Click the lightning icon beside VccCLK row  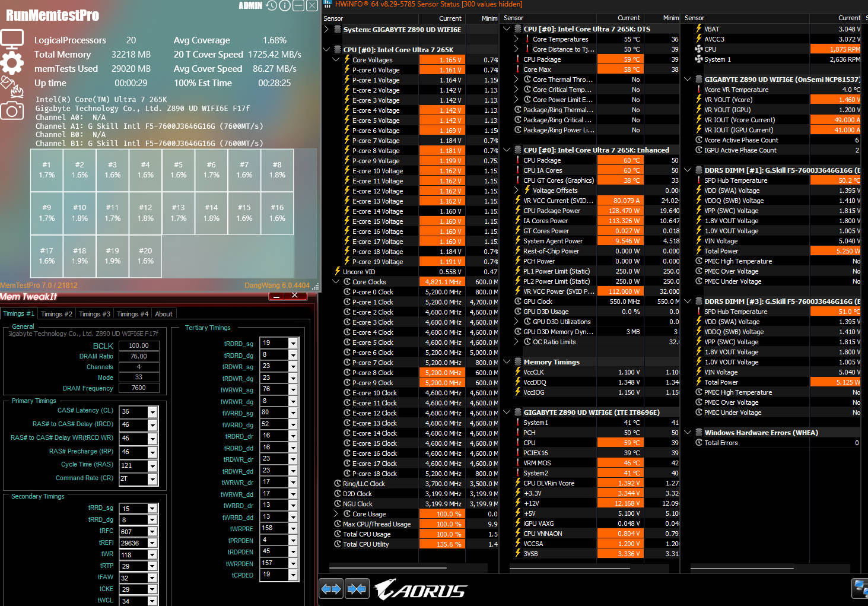518,372
